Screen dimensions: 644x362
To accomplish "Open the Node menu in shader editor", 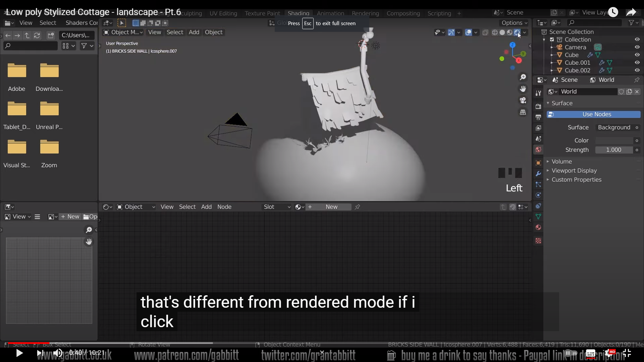I will click(224, 207).
